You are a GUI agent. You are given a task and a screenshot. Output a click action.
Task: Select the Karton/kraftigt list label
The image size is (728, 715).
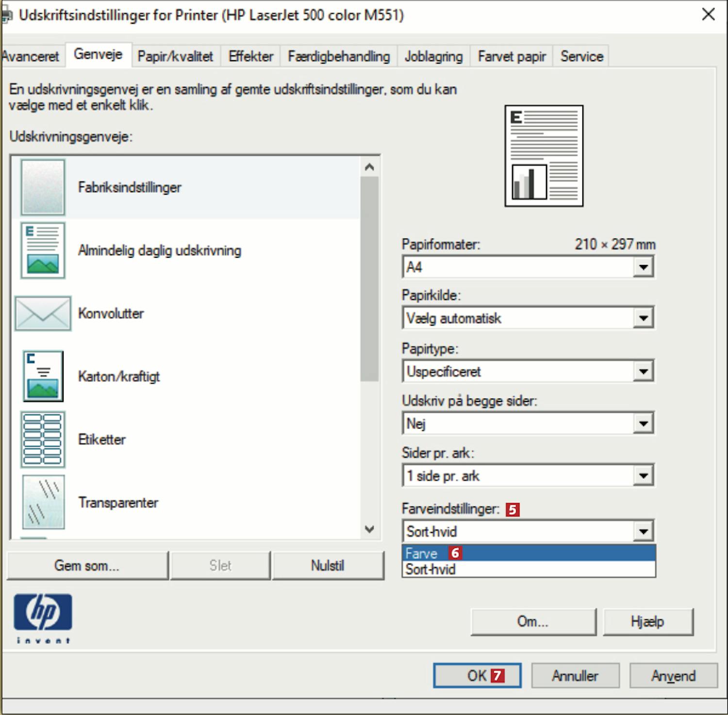(119, 377)
